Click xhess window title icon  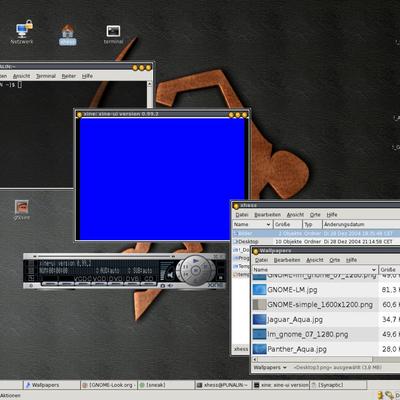coord(236,206)
